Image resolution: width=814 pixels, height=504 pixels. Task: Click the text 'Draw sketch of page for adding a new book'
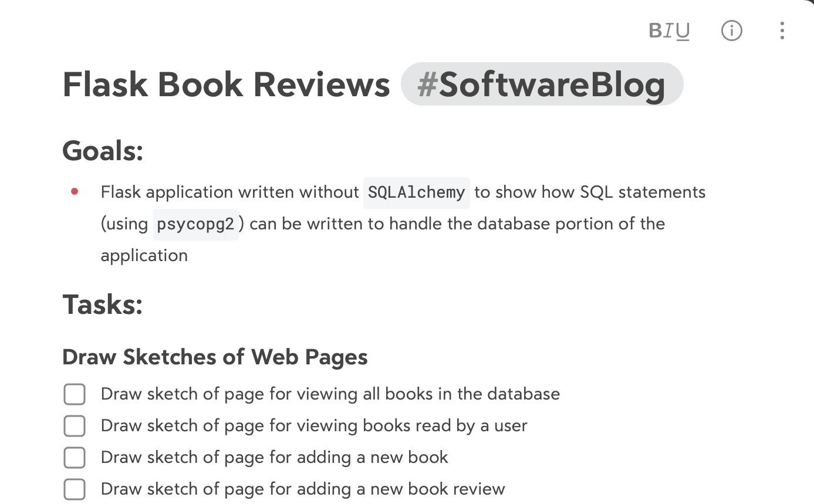274,458
